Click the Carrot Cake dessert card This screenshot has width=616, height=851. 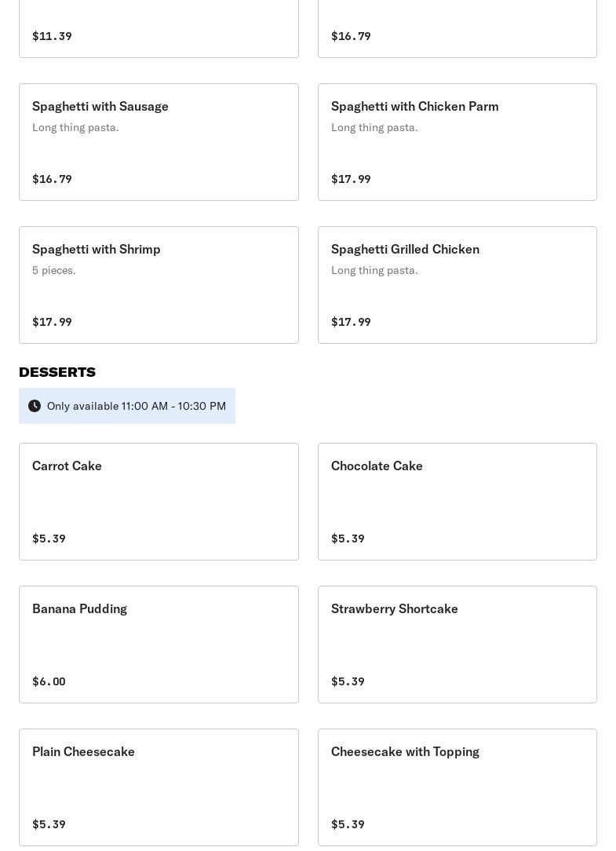[x=159, y=502]
